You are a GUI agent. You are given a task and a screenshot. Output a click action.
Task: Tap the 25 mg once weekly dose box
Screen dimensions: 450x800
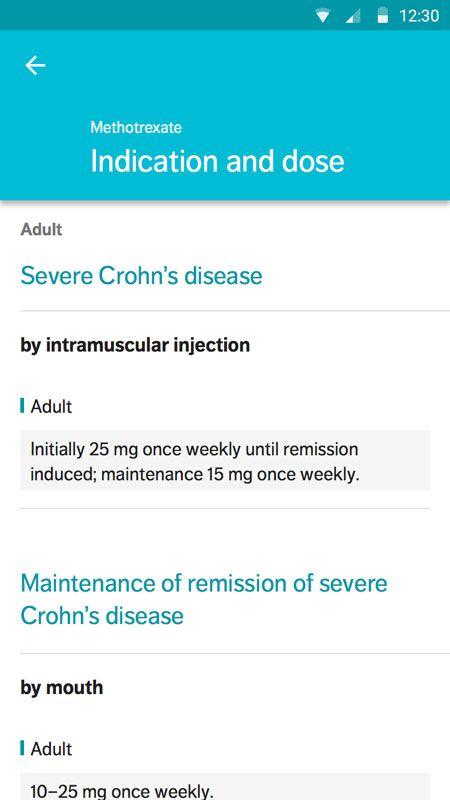[x=225, y=460]
